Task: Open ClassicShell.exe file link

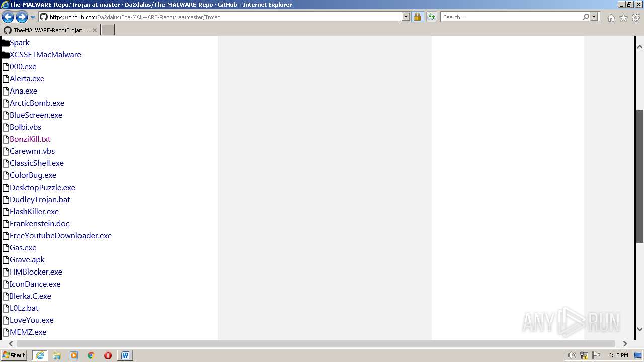Action: pos(37,163)
